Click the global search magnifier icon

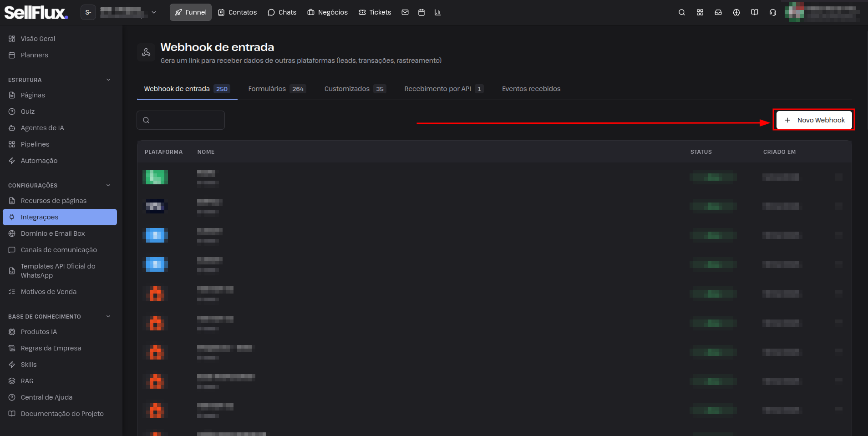[682, 12]
